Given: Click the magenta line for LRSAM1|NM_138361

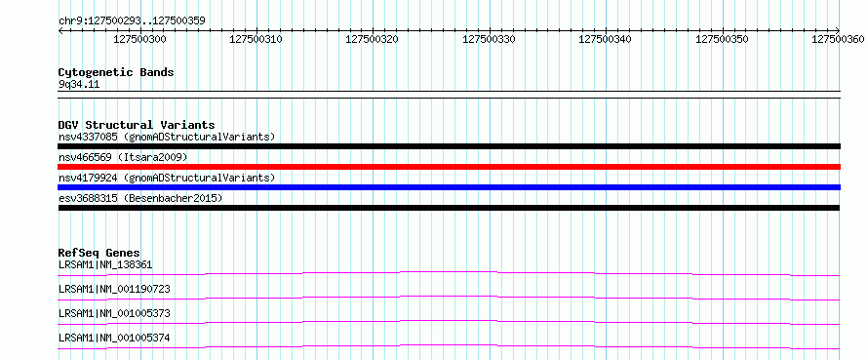Looking at the screenshot, I should pos(449,273).
